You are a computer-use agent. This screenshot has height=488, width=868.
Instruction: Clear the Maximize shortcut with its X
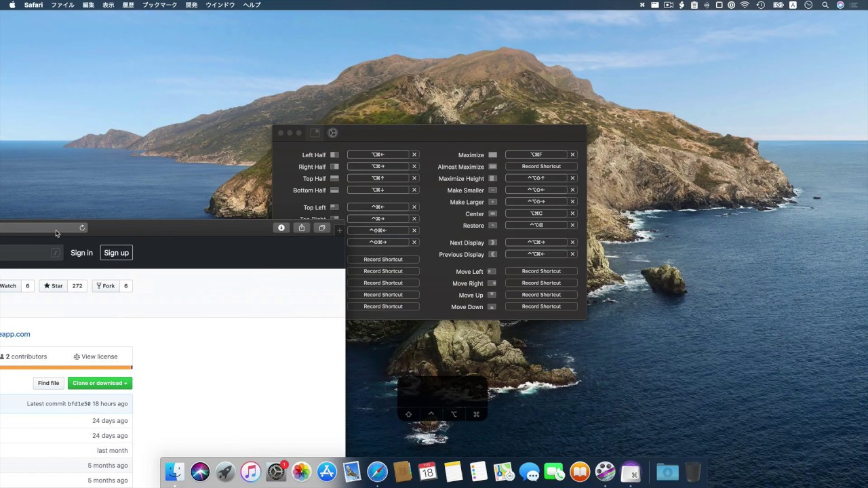[572, 155]
